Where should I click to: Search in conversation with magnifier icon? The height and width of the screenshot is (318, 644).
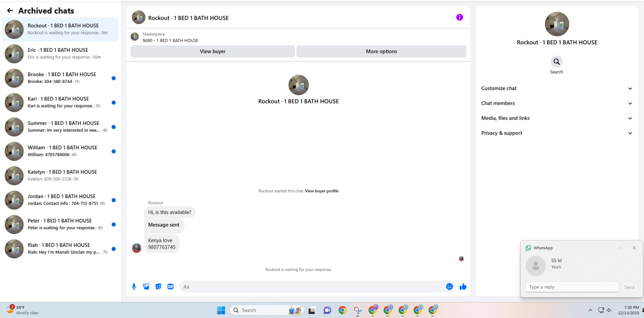pyautogui.click(x=556, y=62)
